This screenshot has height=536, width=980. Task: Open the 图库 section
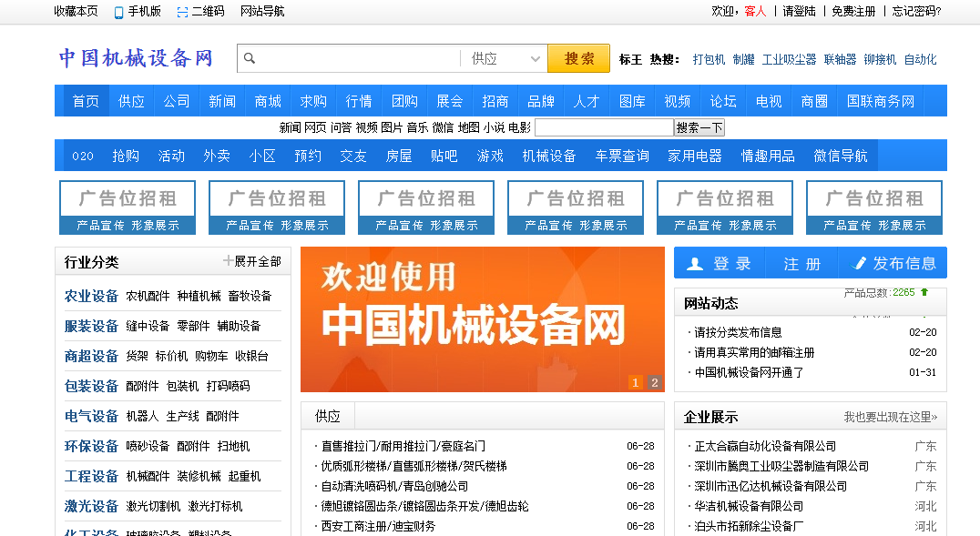click(631, 101)
